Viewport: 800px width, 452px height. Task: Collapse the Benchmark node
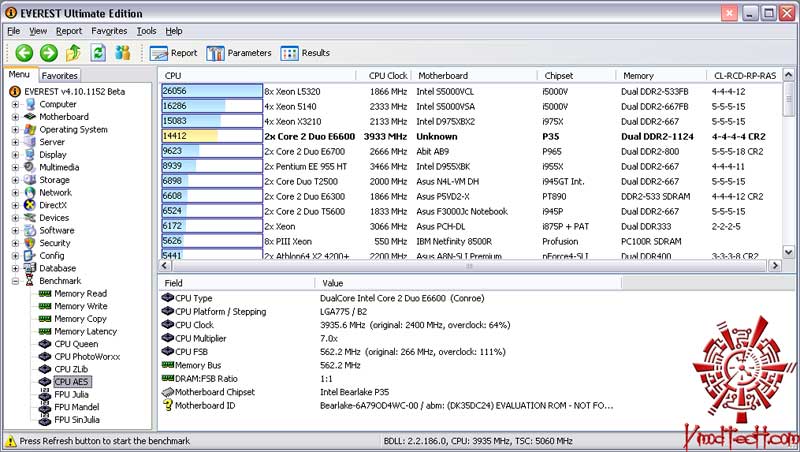tap(15, 281)
